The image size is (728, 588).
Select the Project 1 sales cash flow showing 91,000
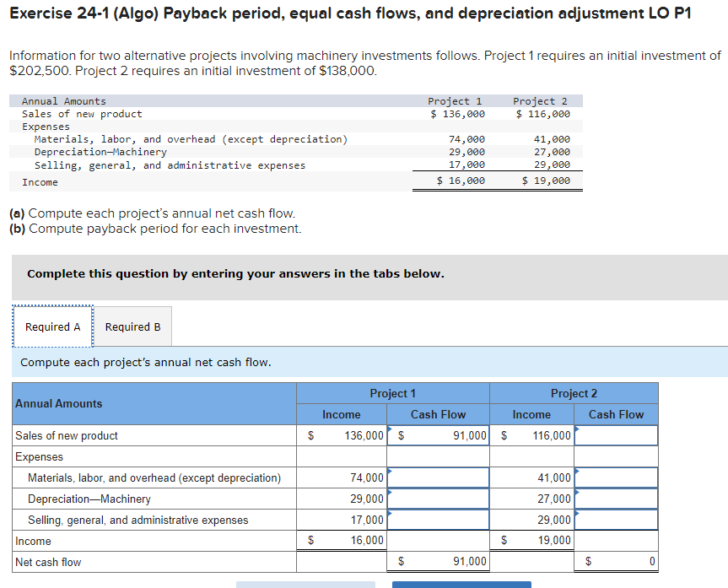438,435
